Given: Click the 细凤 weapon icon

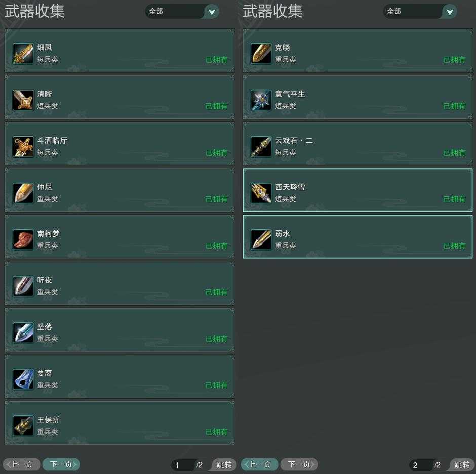Looking at the screenshot, I should [x=23, y=54].
